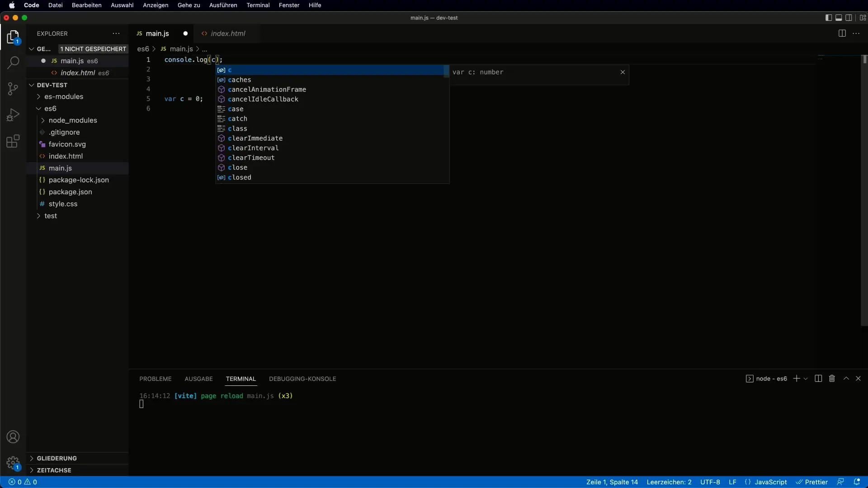Open terminal launch profile dropdown
Screen dimensions: 868x488
pyautogui.click(x=806, y=379)
